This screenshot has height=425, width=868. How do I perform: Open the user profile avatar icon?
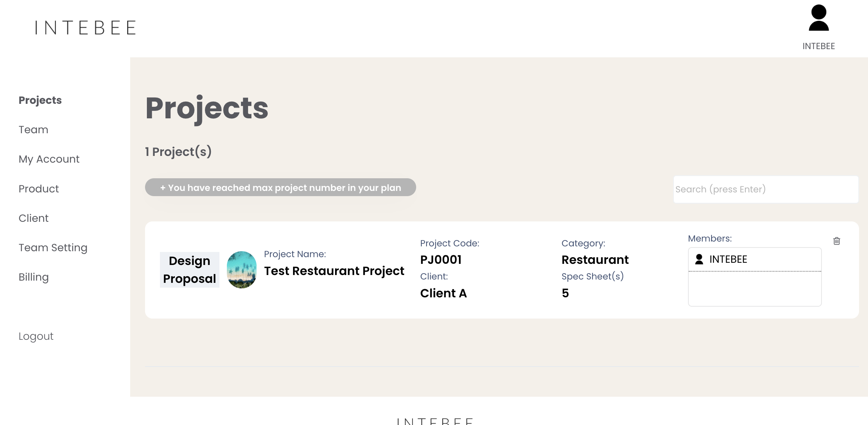819,18
